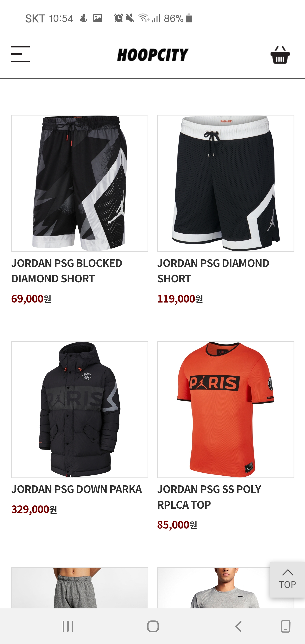Open the black PSG Down Parka image

(80, 409)
